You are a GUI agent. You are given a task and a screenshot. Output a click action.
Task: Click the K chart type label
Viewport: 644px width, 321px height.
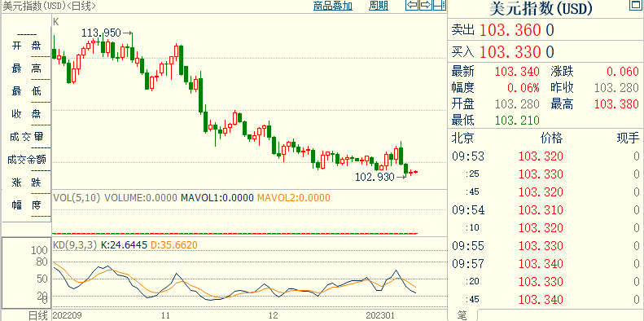point(56,22)
